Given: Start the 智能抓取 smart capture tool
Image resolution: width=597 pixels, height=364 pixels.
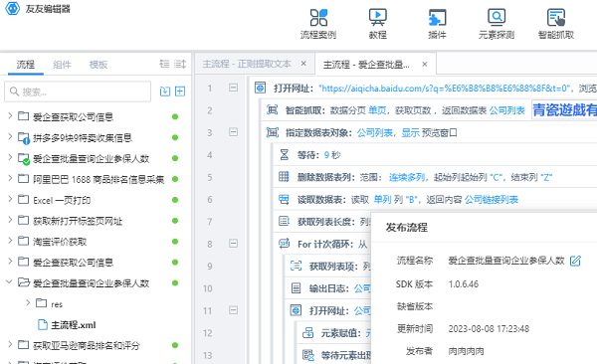Looking at the screenshot, I should pos(556,24).
